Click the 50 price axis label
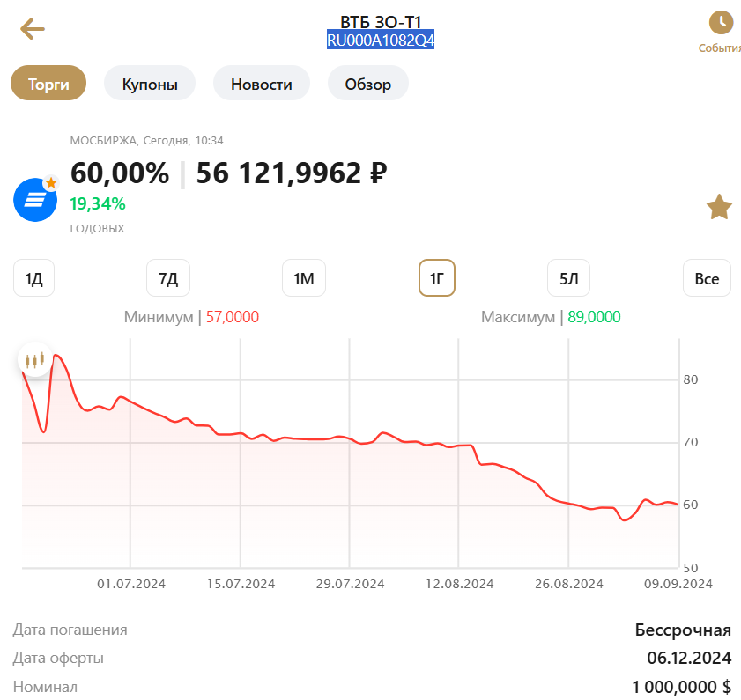741x700 pixels. tap(691, 568)
